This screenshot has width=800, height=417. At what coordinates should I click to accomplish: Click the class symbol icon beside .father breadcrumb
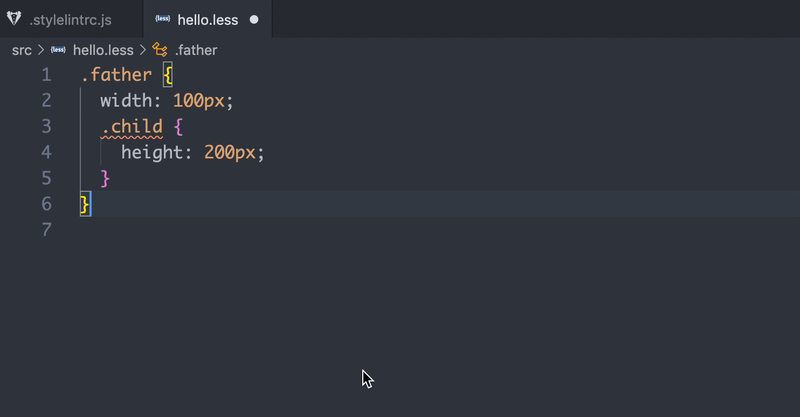point(160,50)
